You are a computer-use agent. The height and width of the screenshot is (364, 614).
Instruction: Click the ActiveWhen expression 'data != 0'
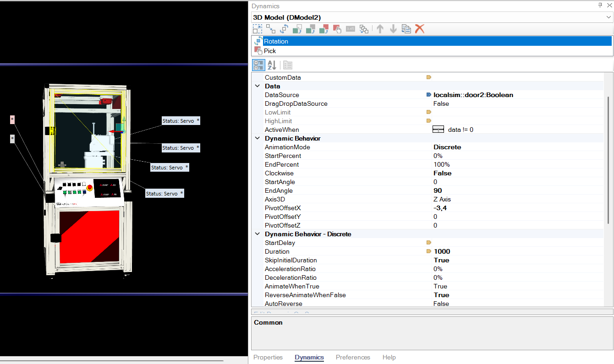click(460, 130)
